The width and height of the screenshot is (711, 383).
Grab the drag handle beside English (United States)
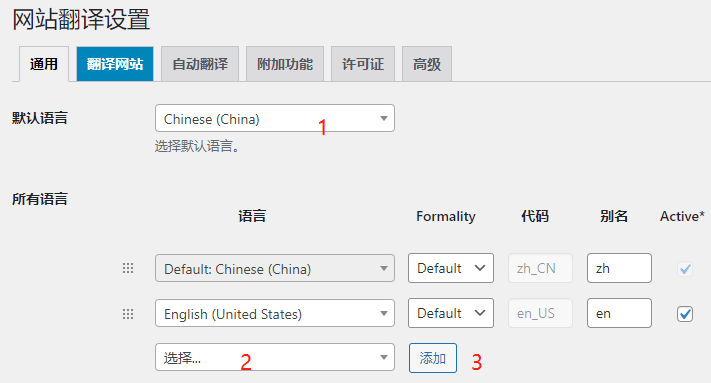click(128, 314)
